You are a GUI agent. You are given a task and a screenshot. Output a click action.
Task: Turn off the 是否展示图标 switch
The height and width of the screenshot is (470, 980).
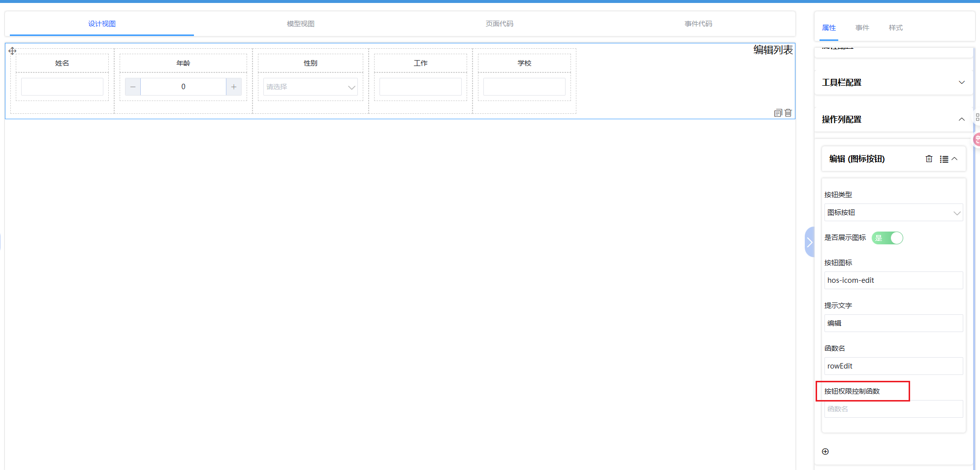(x=887, y=238)
